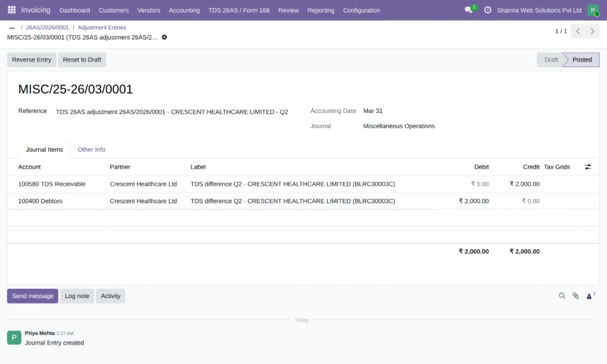Switch company Sharma Web Solutions Pvt Ltd

[x=539, y=11]
